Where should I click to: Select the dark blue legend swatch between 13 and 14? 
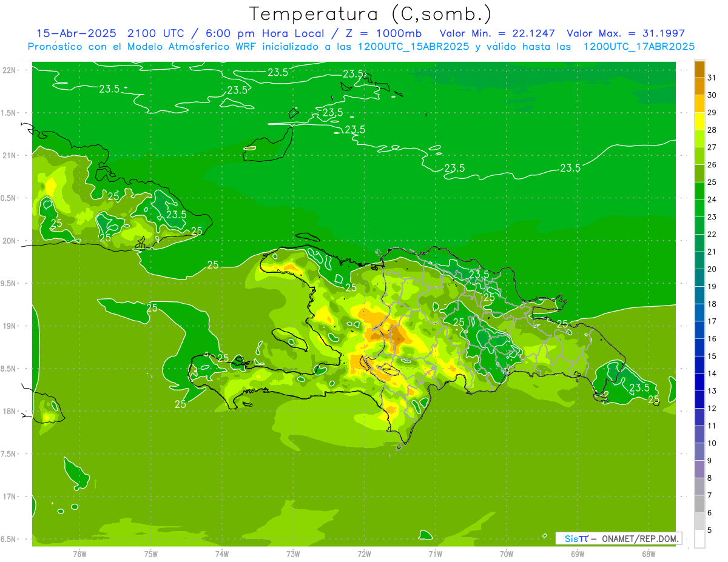click(699, 383)
